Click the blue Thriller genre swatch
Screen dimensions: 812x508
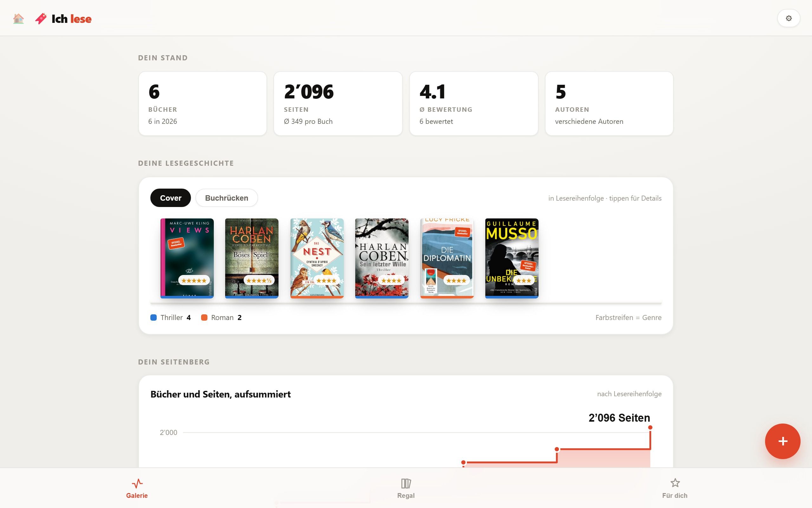coord(153,317)
